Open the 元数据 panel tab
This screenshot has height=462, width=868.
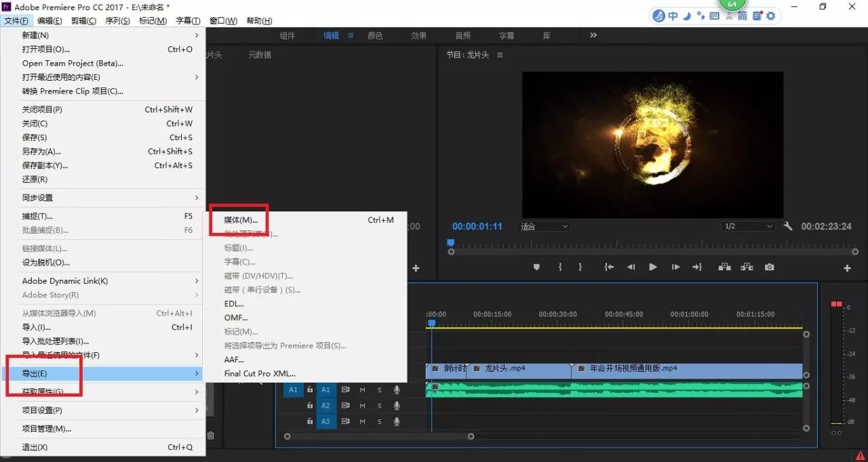click(x=260, y=55)
